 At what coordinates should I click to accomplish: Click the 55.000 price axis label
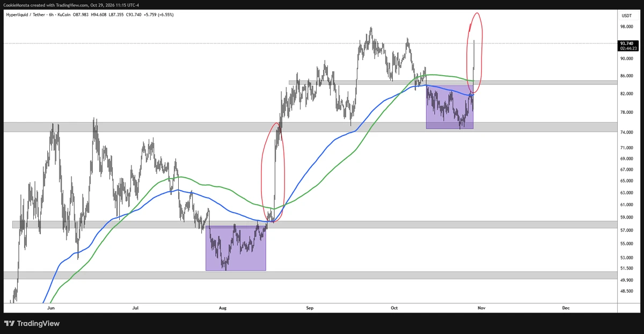627,244
